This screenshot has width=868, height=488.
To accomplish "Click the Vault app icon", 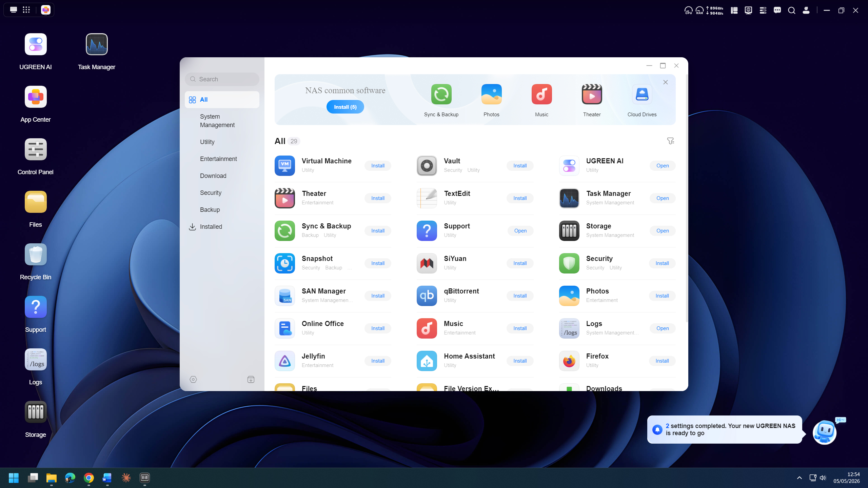I will [427, 166].
